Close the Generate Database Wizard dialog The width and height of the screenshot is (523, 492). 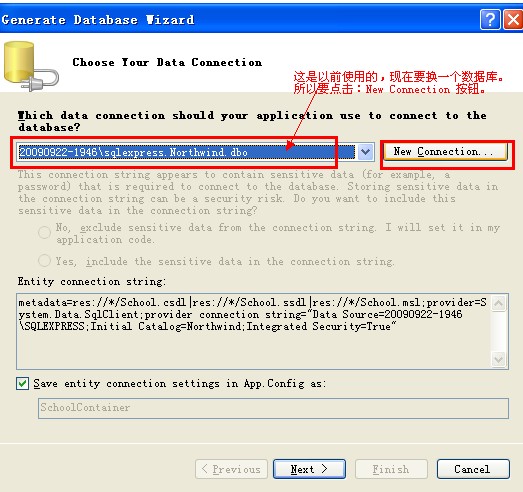[x=513, y=20]
